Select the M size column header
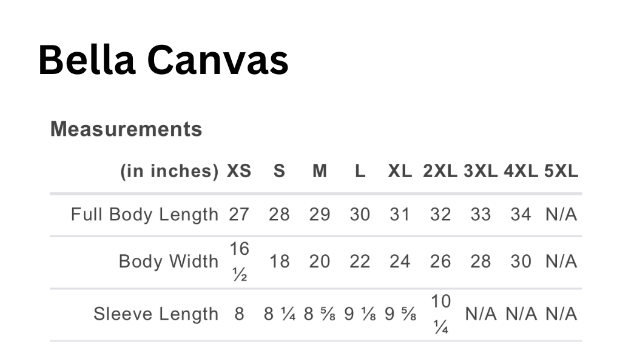This screenshot has width=637, height=364. point(320,172)
